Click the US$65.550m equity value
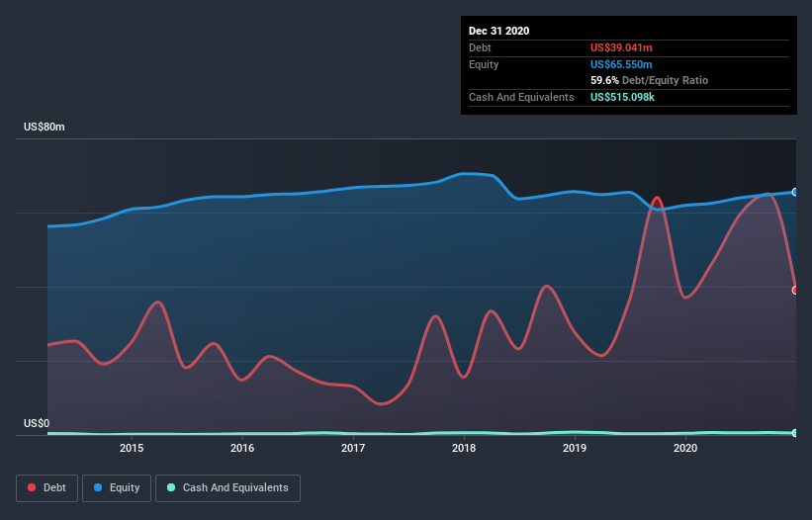The image size is (812, 520). point(621,64)
